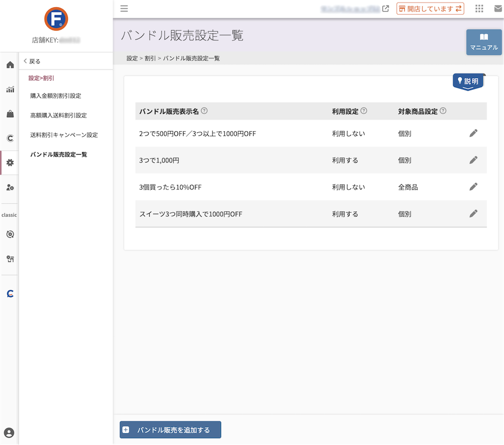
Task: Open the analytics chart icon in sidebar
Action: click(x=10, y=90)
